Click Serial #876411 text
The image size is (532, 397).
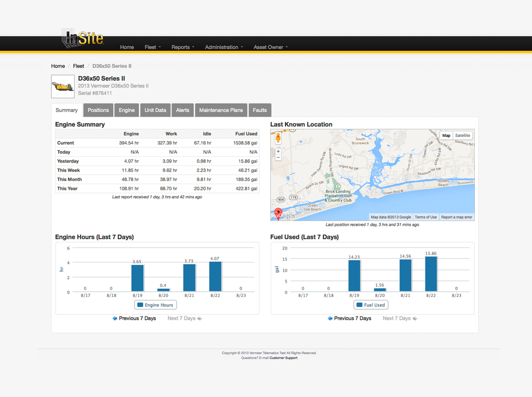95,93
